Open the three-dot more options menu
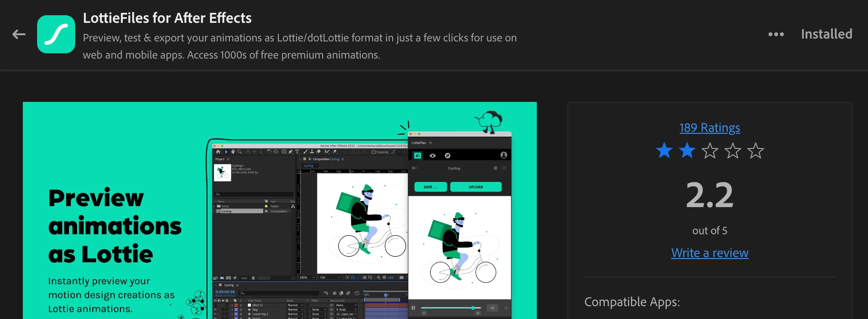 776,34
